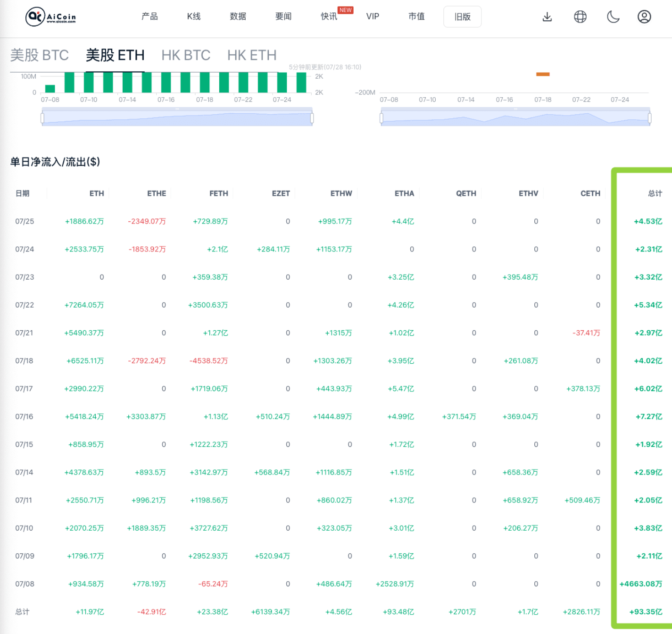The image size is (672, 634).
Task: Open the VIP menu item
Action: click(373, 17)
